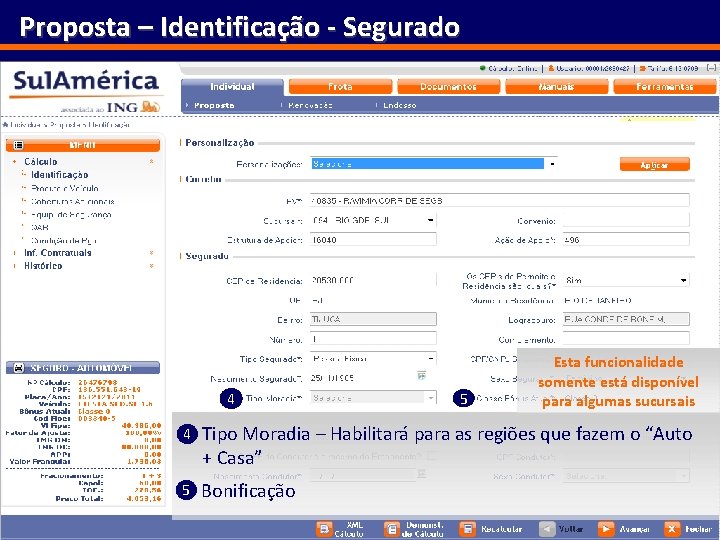
Task: Select Condição de Pgto menu item
Action: pos(63,241)
